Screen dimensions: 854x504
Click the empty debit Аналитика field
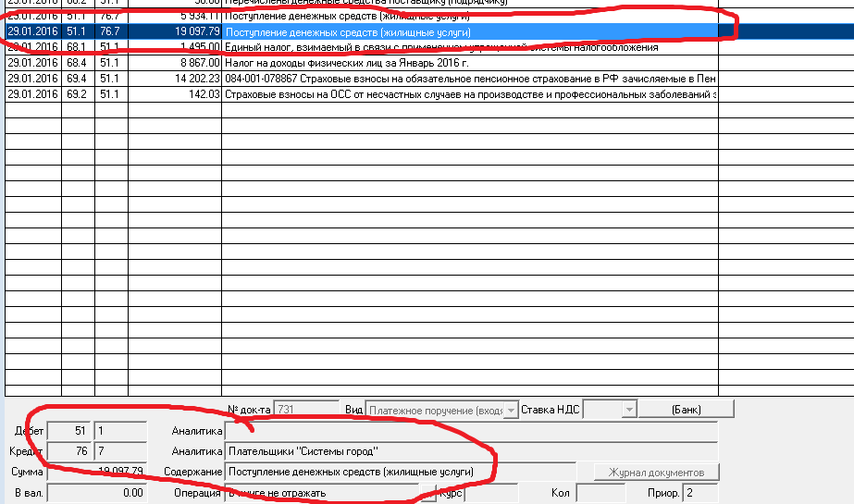(472, 431)
